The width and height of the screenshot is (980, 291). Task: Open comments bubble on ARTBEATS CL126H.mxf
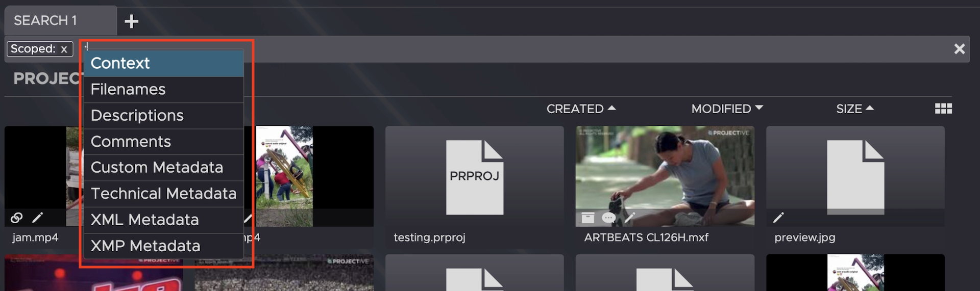[608, 218]
